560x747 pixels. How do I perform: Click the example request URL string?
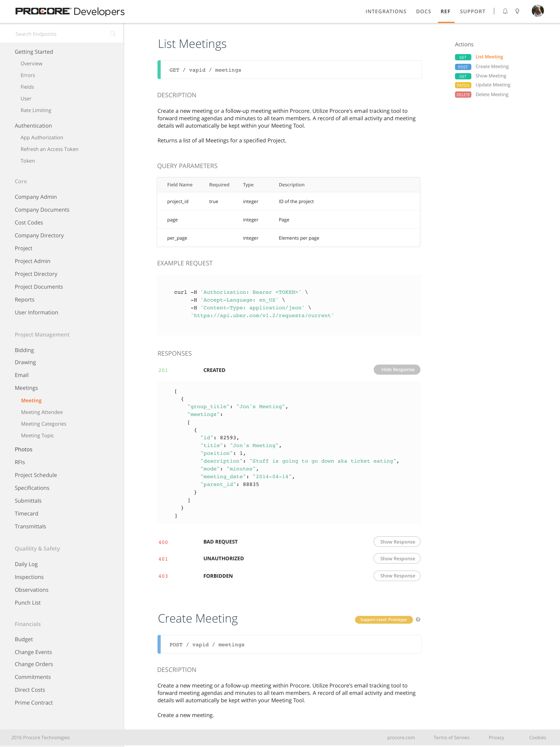click(262, 315)
